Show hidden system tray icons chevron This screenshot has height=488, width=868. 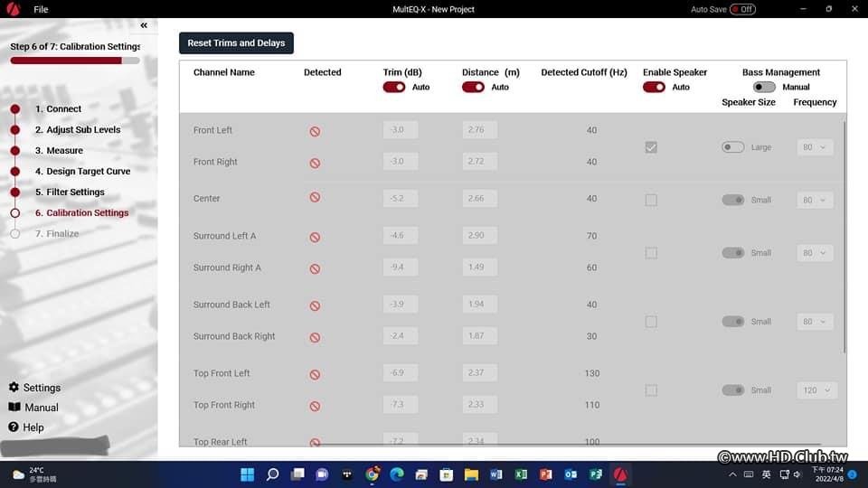[732, 474]
